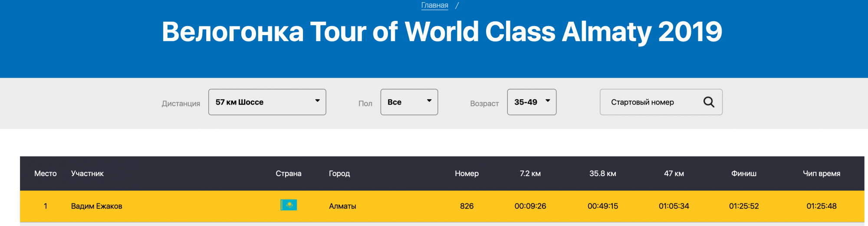Click the Место column header
This screenshot has width=868, height=226.
click(x=46, y=174)
